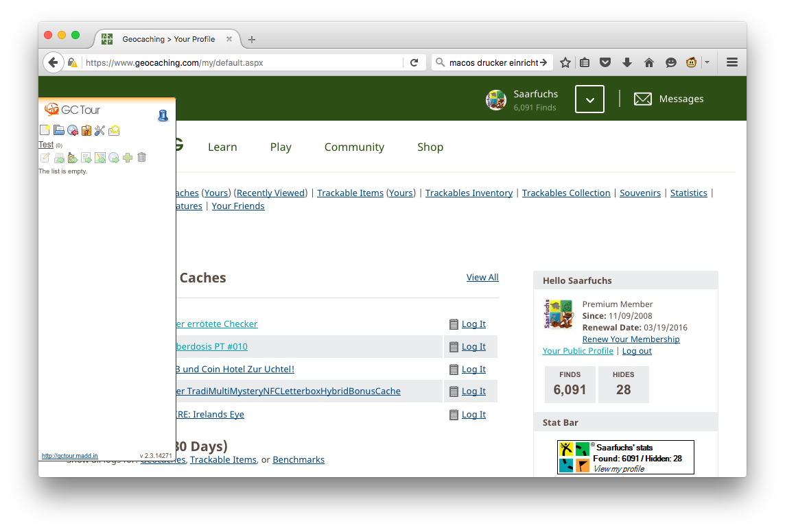
Task: Open the gctour.madd.in link
Action: click(69, 456)
